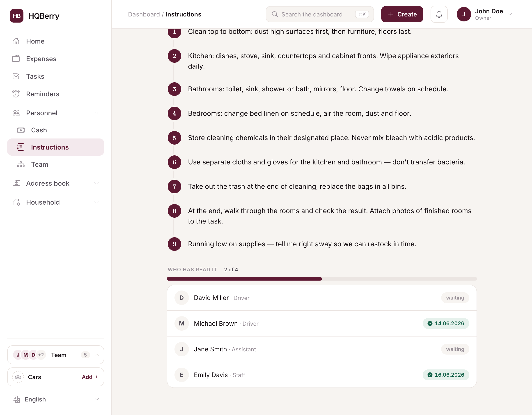Click the "WHO HAS READ IT" heading
Screen dimensions: 532x415
click(x=192, y=270)
